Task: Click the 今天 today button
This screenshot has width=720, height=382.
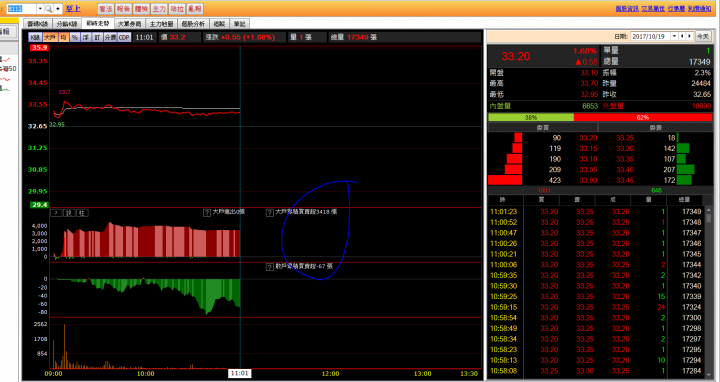Action: 703,36
